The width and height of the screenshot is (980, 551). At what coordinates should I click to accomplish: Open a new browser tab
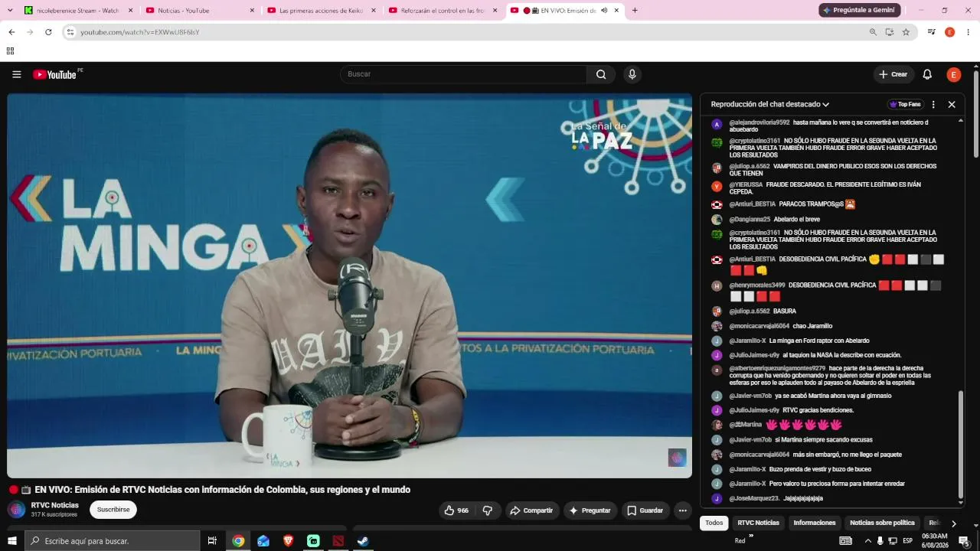click(x=635, y=11)
